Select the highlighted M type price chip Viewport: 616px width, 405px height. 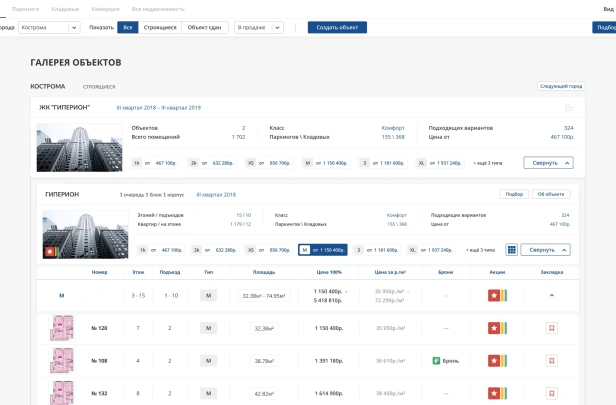pyautogui.click(x=323, y=250)
